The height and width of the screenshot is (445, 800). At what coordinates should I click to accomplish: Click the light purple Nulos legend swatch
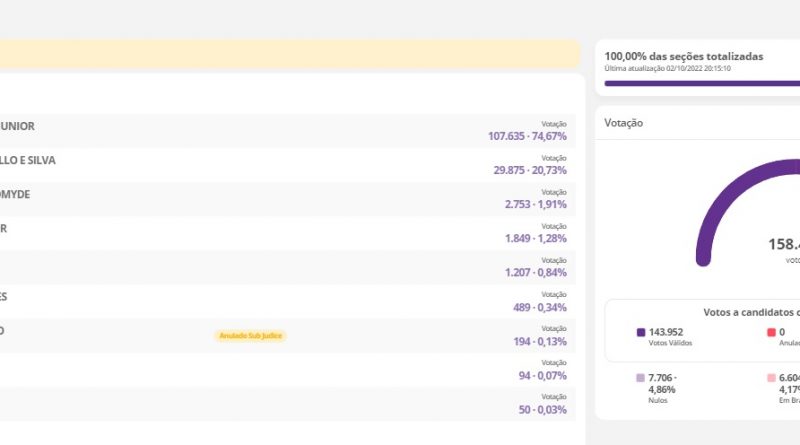(641, 378)
